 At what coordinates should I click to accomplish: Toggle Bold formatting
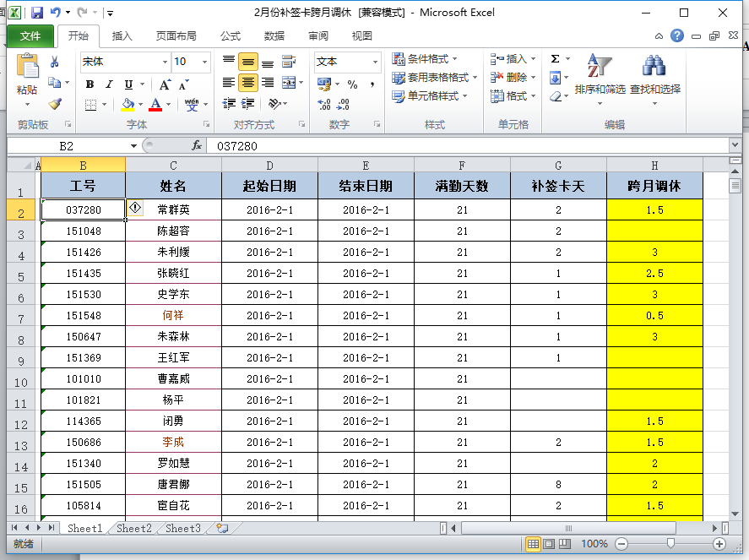[90, 84]
